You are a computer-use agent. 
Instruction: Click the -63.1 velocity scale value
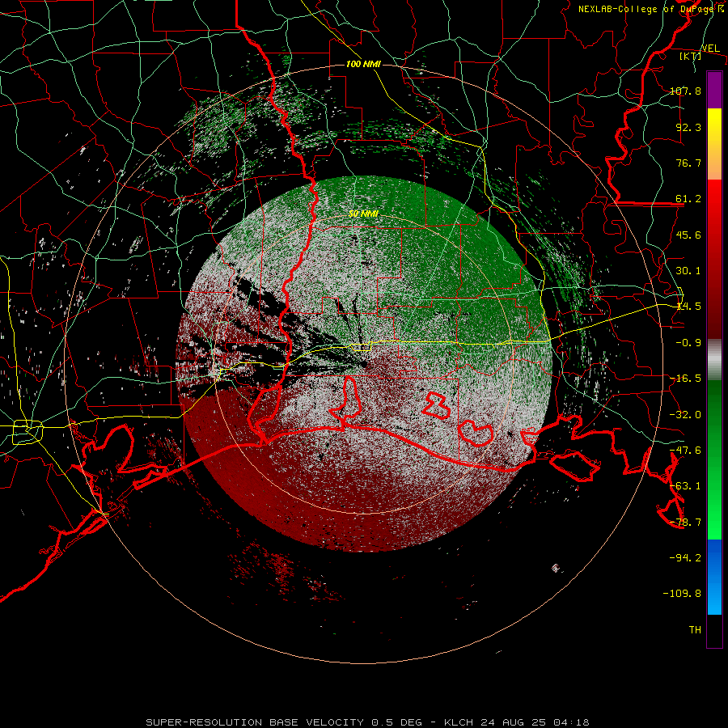685,485
